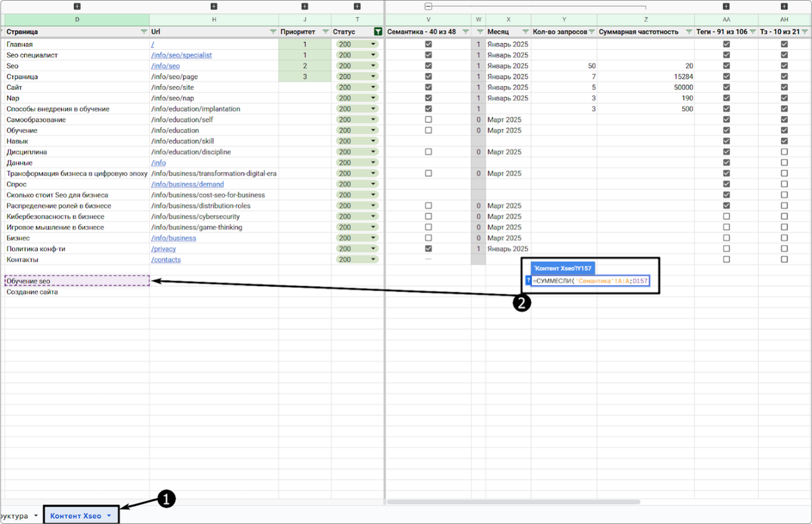This screenshot has height=524, width=812.
Task: Open the status dropdown for the Контакты row
Action: 373,259
